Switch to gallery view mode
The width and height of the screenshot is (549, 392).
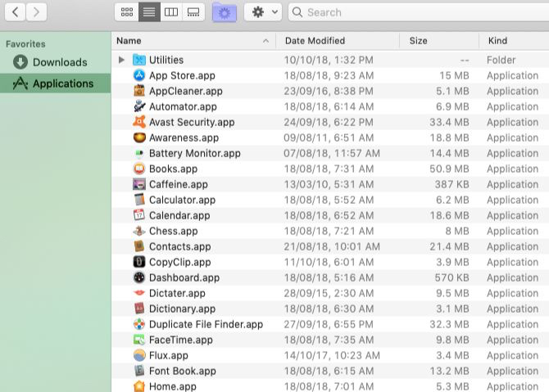[193, 12]
